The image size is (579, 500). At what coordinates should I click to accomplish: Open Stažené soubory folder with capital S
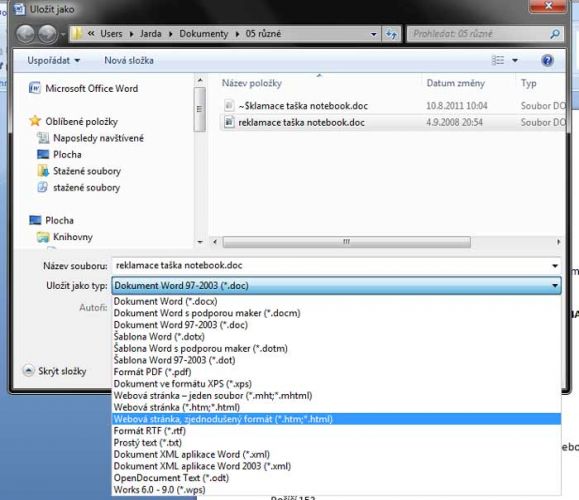(x=79, y=171)
